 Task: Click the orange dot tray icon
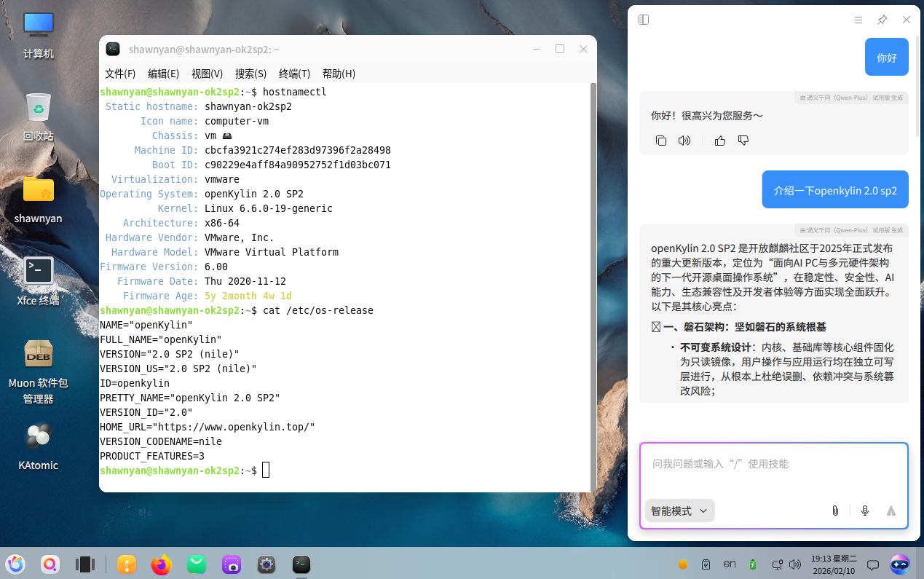point(683,564)
